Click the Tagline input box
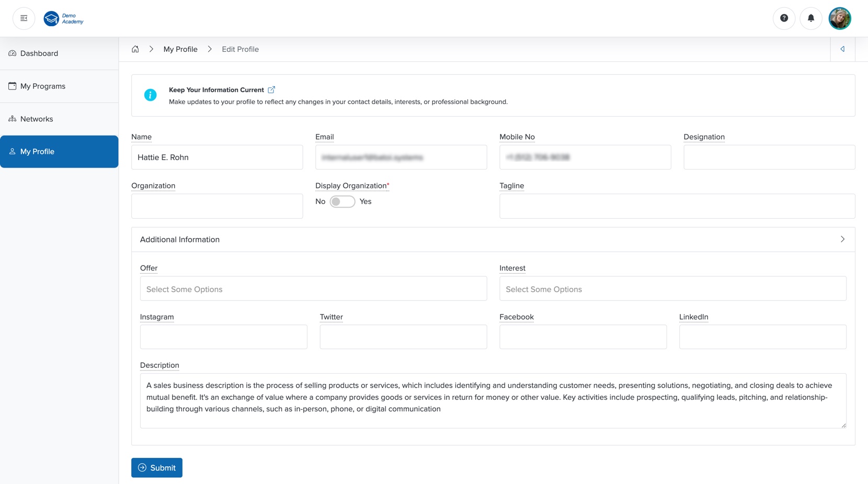This screenshot has height=484, width=868. [x=676, y=206]
